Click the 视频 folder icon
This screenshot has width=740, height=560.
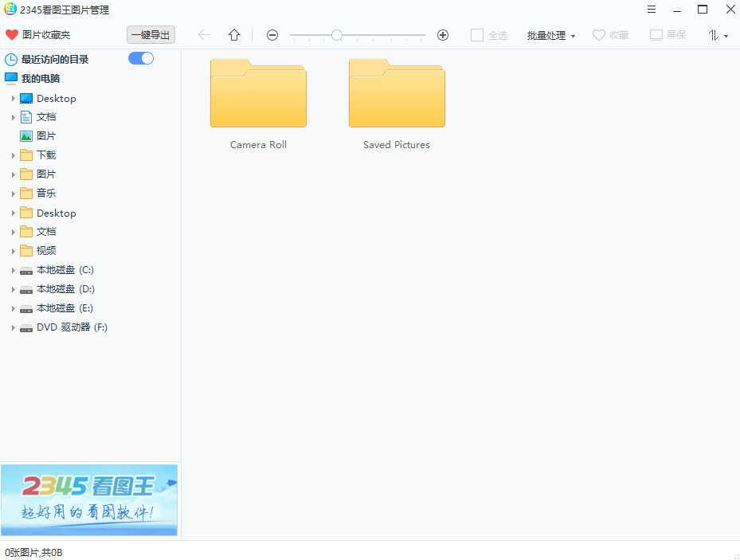point(26,250)
